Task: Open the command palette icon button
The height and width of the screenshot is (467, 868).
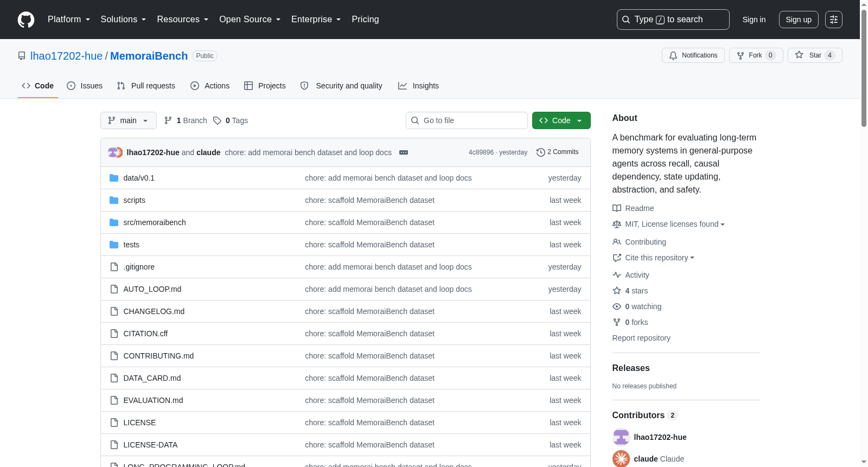Action: [834, 20]
